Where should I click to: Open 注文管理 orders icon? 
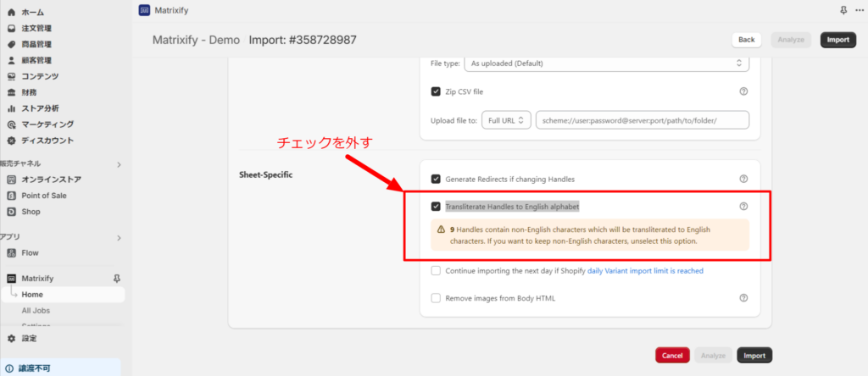11,28
